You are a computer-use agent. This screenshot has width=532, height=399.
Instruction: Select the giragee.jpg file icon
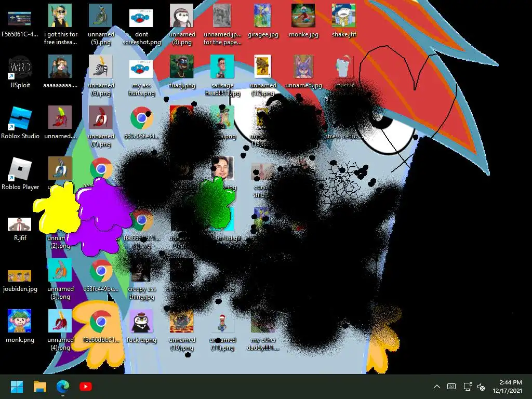[263, 21]
